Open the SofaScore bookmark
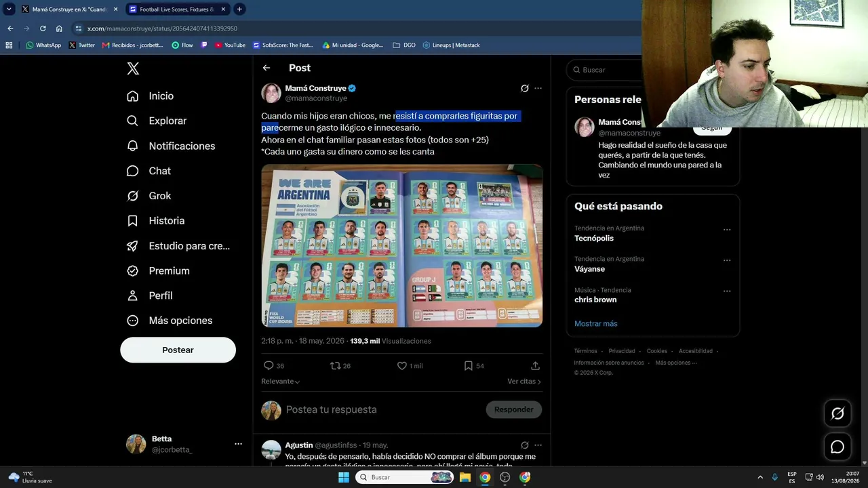Image resolution: width=868 pixels, height=488 pixels. point(283,45)
